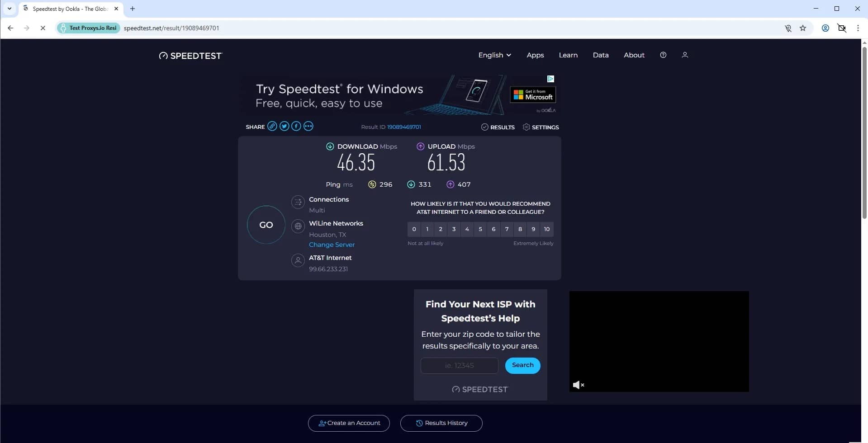868x443 pixels.
Task: Go back to previous page
Action: click(x=10, y=28)
